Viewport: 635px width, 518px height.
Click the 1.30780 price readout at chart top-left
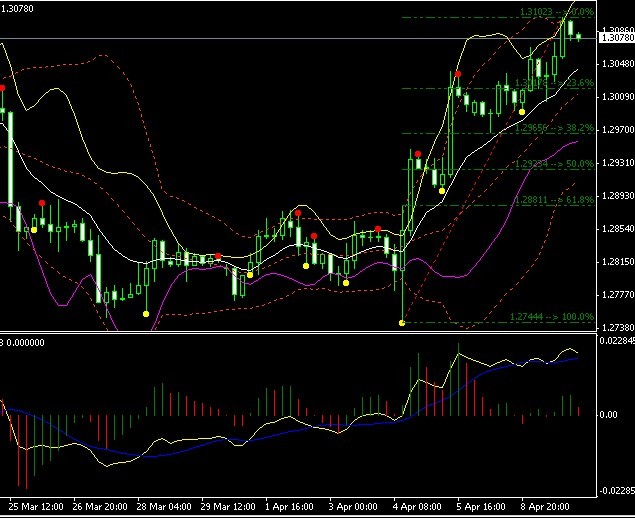click(x=17, y=9)
